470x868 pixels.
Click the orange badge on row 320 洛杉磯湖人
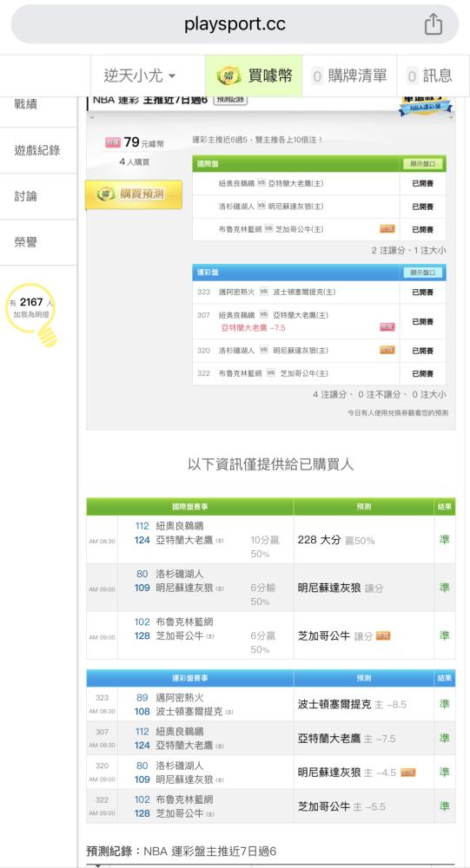pos(387,350)
